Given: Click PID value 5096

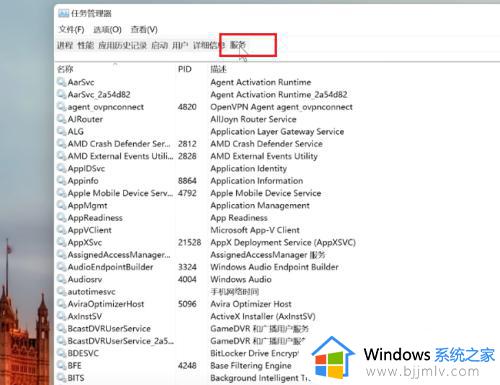Looking at the screenshot, I should pyautogui.click(x=187, y=304).
